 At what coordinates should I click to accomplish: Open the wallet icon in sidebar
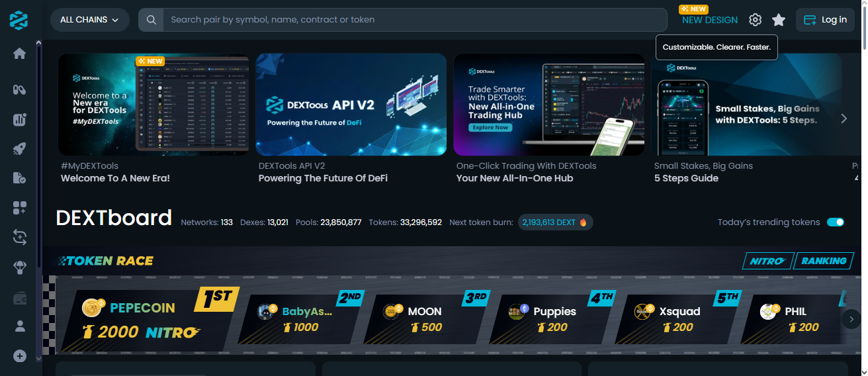[19, 299]
